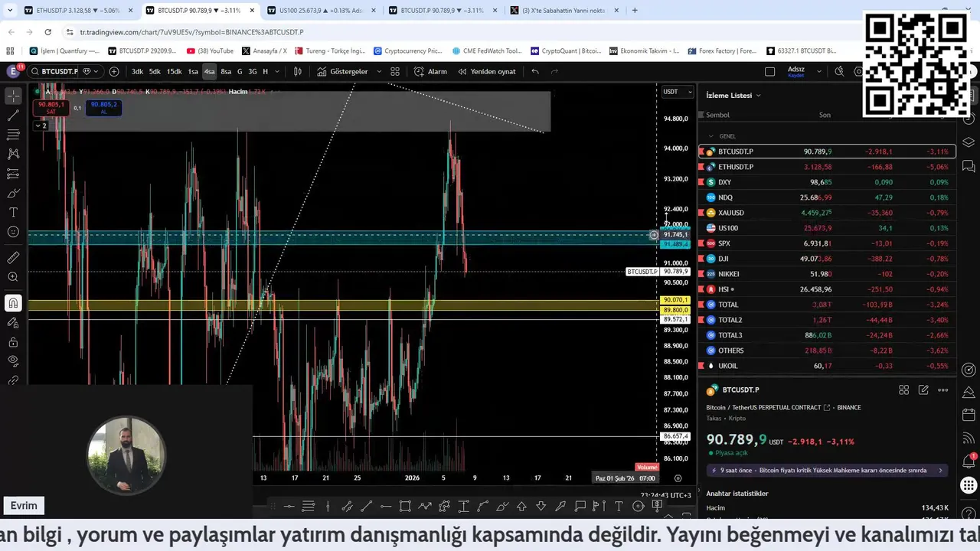Open the candlestick chart type selector

298,71
